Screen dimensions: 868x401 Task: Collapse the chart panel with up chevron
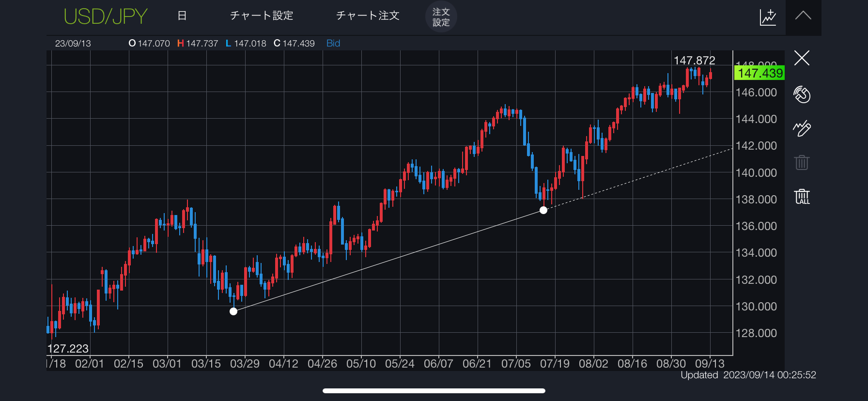803,16
